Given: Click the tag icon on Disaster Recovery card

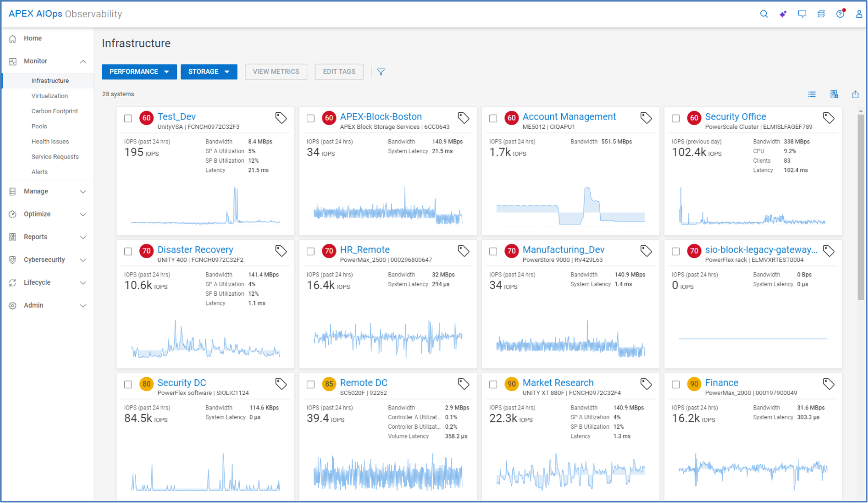Looking at the screenshot, I should [281, 251].
